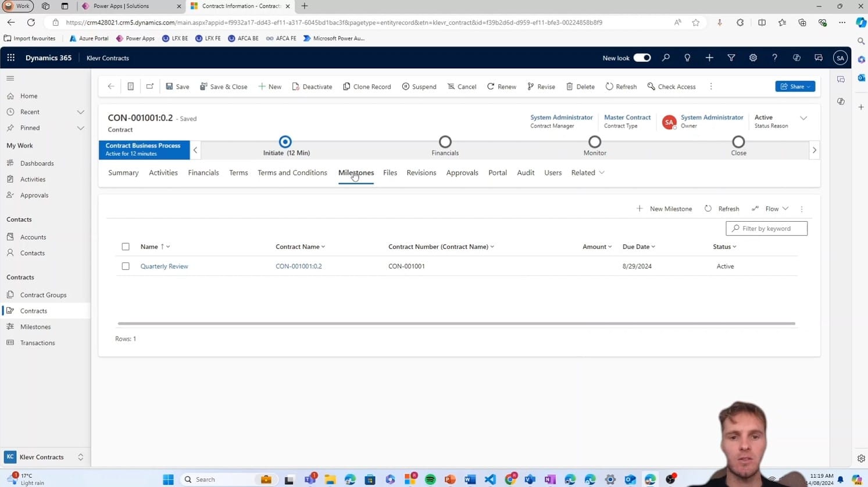Image resolution: width=868 pixels, height=487 pixels.
Task: Click the search magnifier in the header
Action: 666,58
